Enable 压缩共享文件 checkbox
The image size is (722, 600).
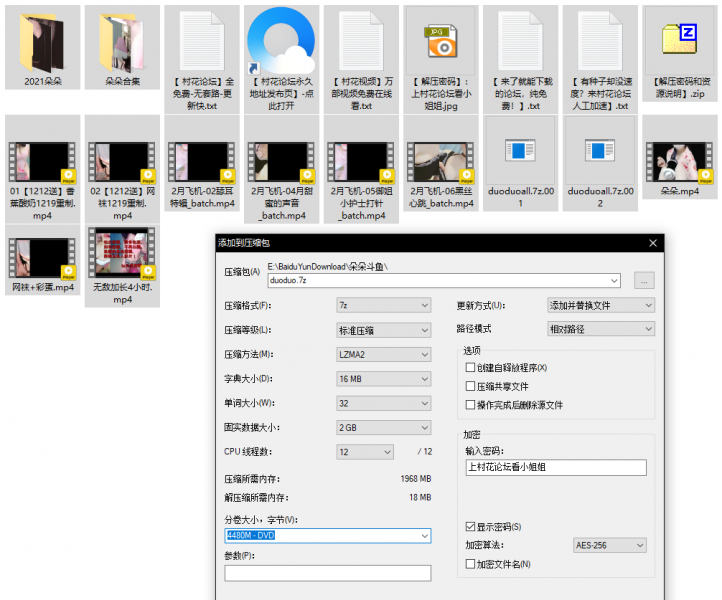[x=471, y=387]
